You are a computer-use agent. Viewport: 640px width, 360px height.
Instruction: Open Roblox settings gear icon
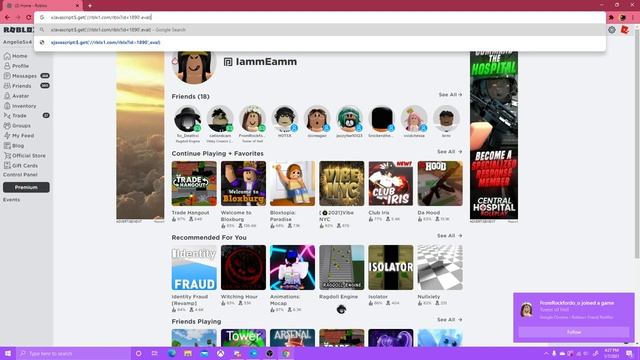click(611, 30)
